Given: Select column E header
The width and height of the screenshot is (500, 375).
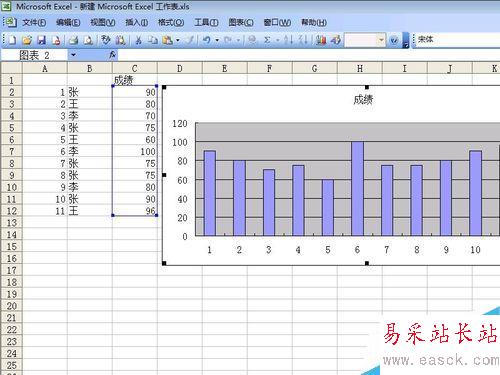Looking at the screenshot, I should 225,69.
